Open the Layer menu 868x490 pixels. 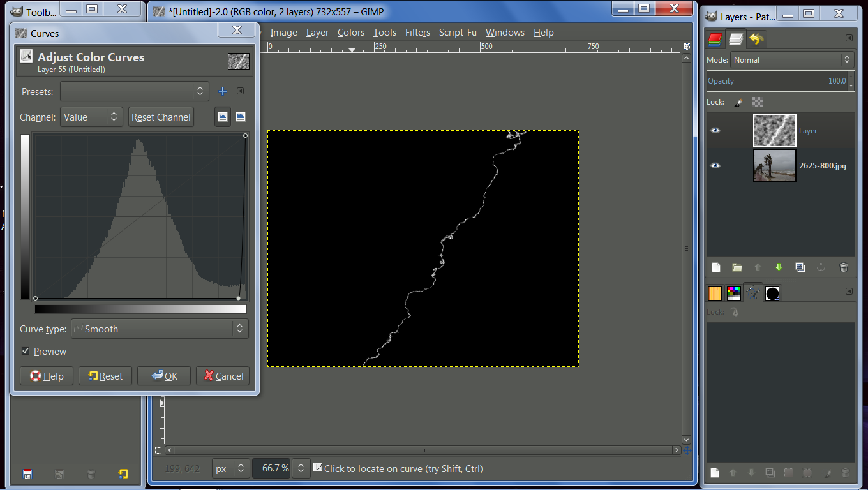pos(317,33)
